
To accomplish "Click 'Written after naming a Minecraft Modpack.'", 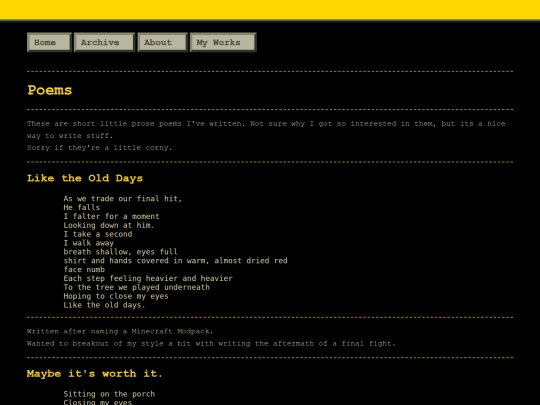I will [120, 331].
